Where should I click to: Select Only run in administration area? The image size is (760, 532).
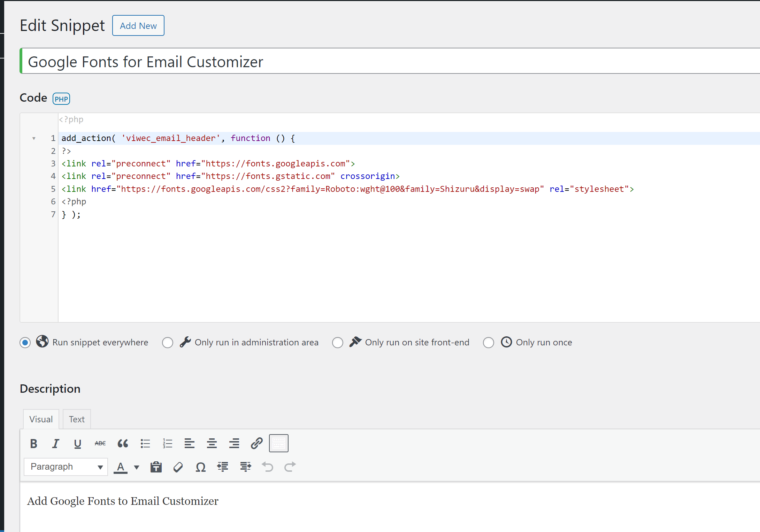[x=168, y=343]
